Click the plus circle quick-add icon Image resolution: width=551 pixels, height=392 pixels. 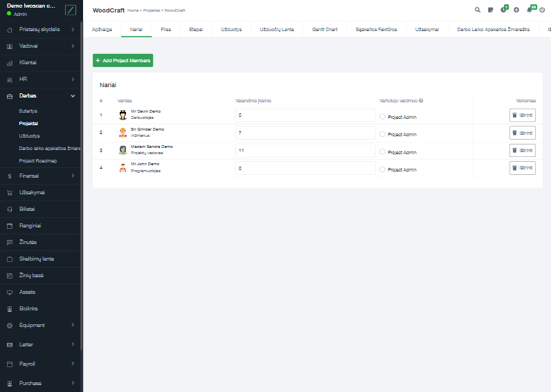click(x=516, y=10)
